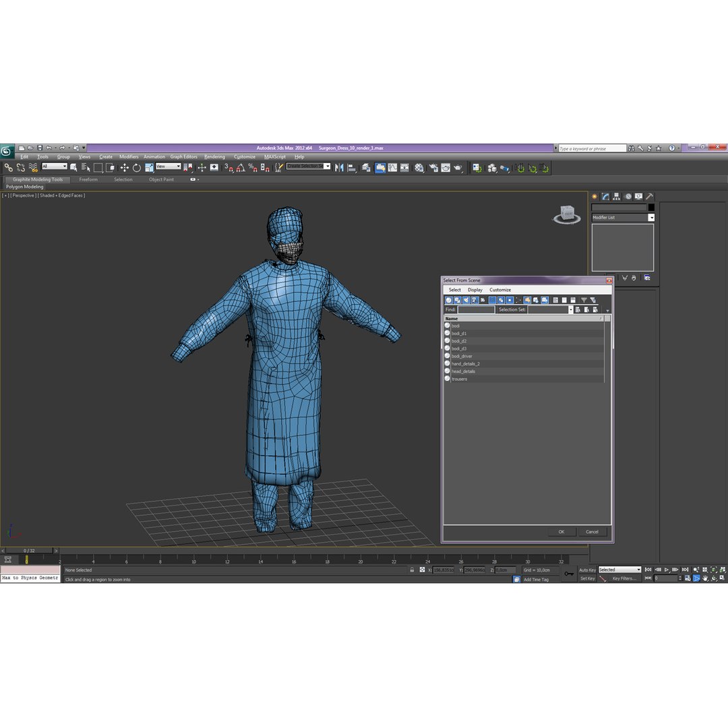728x728 pixels.
Task: Click the Select and Link tool
Action: coord(8,168)
